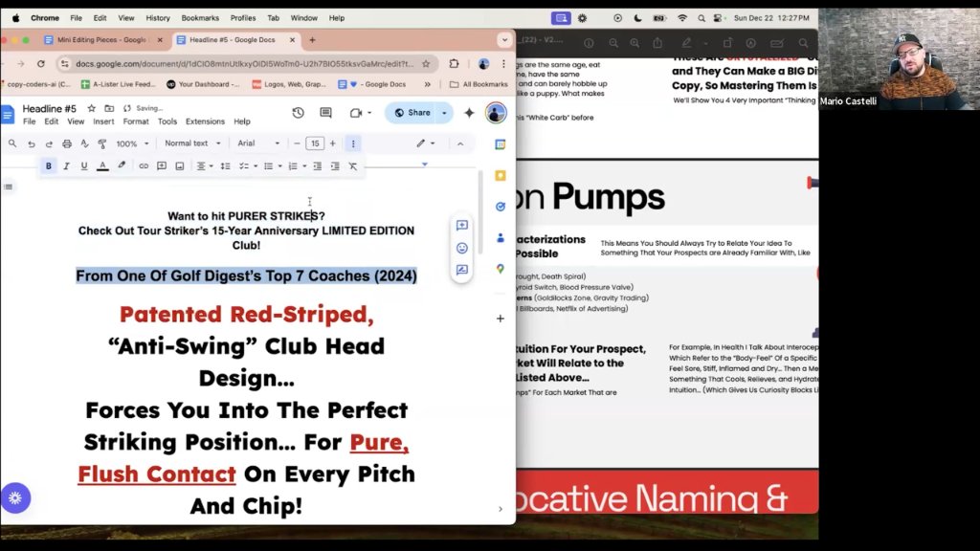Open bulleted list options arrow
Viewport: 980px width, 551px height.
tap(280, 166)
